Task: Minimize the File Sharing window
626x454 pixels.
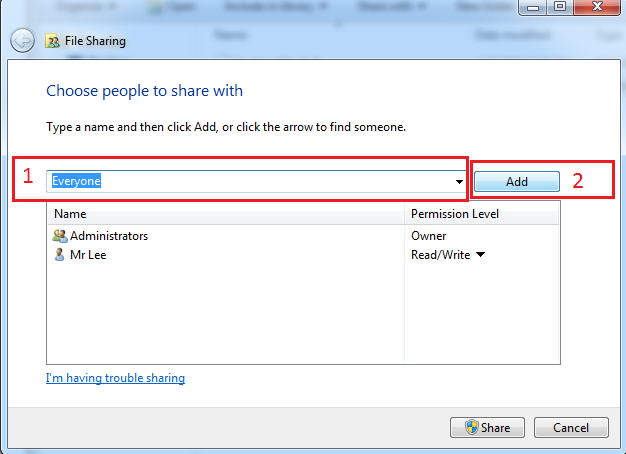Action: tap(532, 7)
